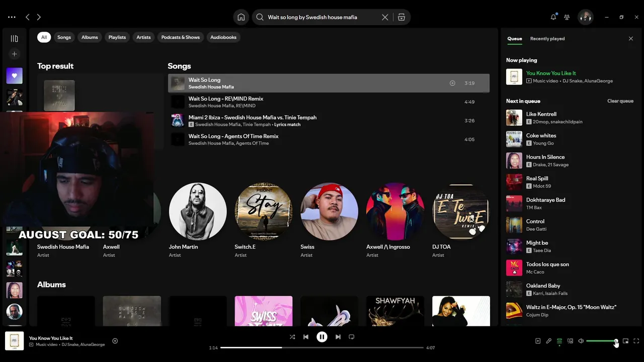The width and height of the screenshot is (644, 362).
Task: Open the Liked Songs heart playlist
Action: click(14, 76)
